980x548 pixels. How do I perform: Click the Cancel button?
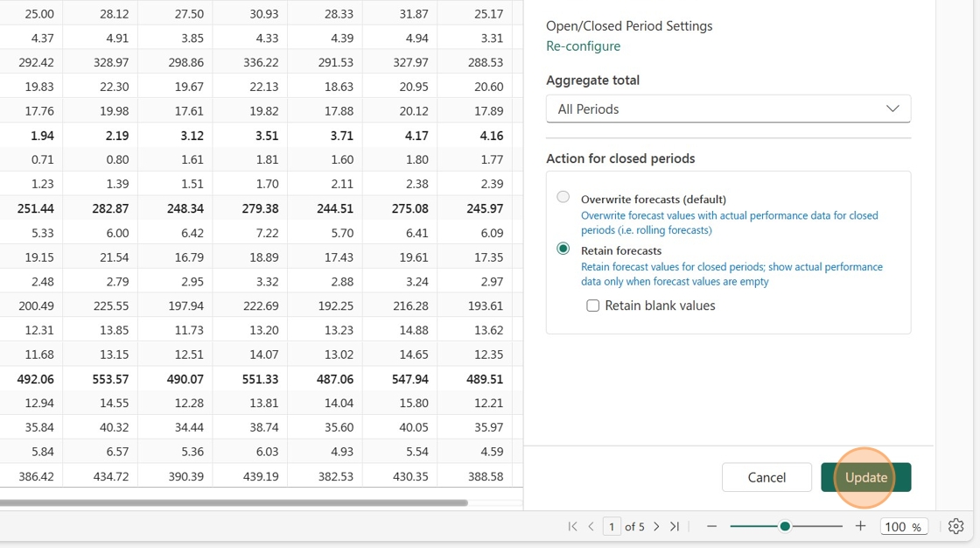point(766,477)
